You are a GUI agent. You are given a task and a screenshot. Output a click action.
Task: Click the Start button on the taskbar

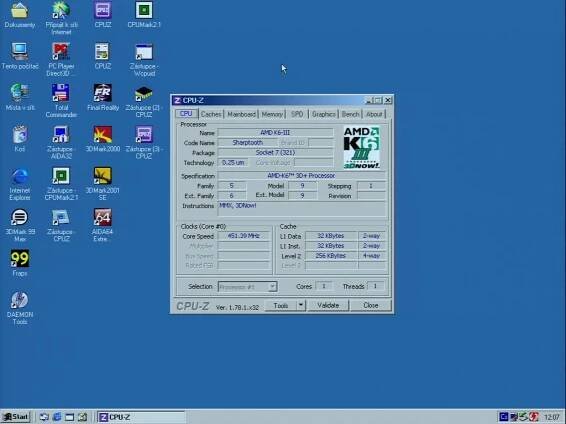[16, 417]
